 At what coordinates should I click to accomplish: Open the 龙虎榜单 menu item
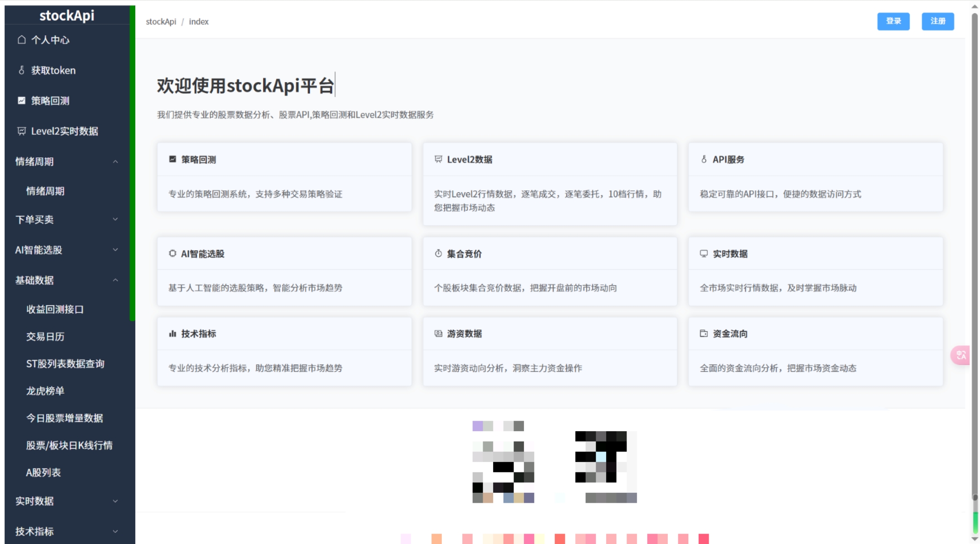pyautogui.click(x=45, y=391)
